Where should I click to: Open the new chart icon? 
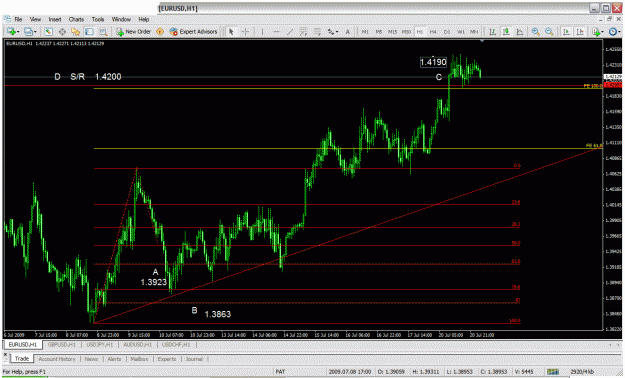(11, 32)
